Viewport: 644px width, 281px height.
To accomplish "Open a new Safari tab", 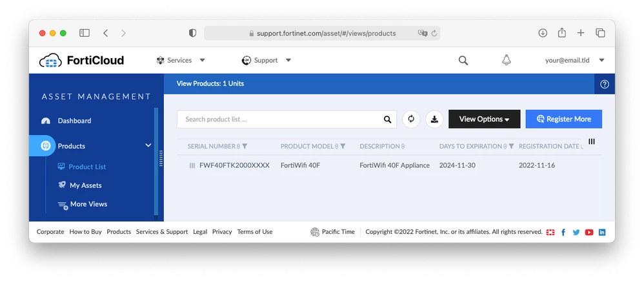I will (x=580, y=34).
